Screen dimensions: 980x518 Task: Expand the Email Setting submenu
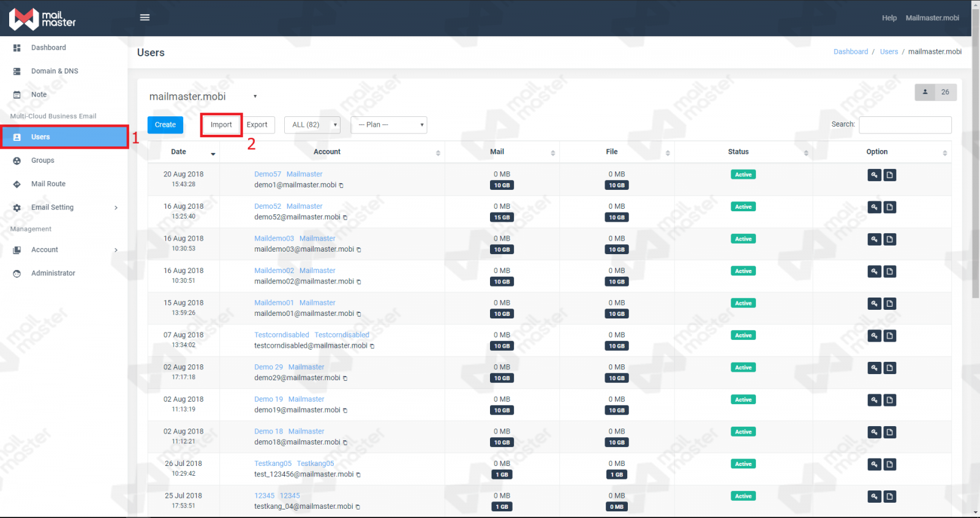(x=116, y=208)
